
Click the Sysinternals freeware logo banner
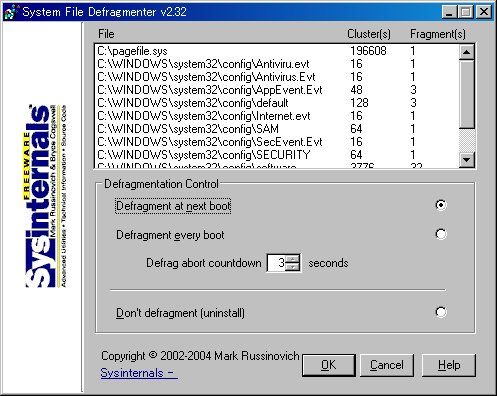point(46,196)
